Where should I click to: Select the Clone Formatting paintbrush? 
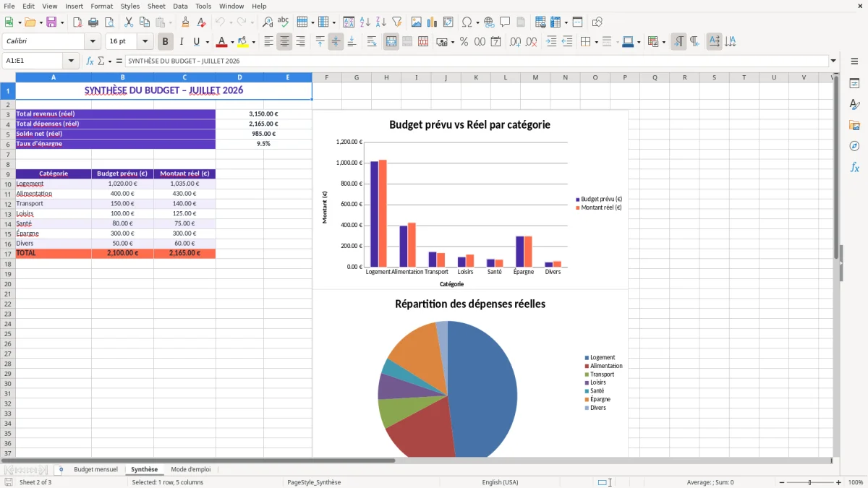pyautogui.click(x=186, y=22)
